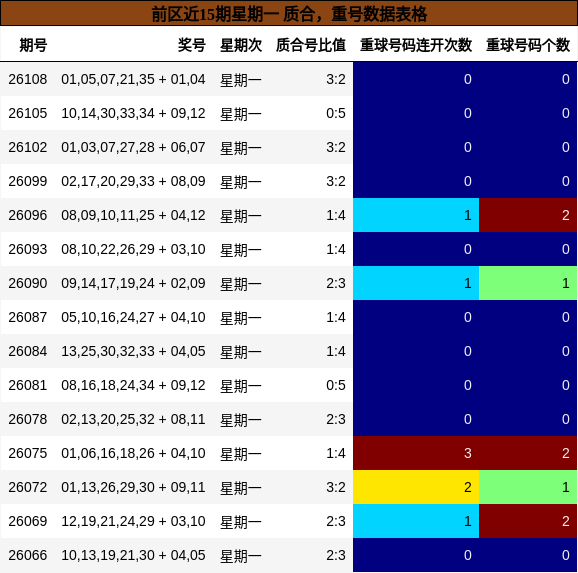Screen dimensions: 578x573
Task: Select winning numbers 08,09,10,11,25 + 04,12
Action: (x=133, y=215)
